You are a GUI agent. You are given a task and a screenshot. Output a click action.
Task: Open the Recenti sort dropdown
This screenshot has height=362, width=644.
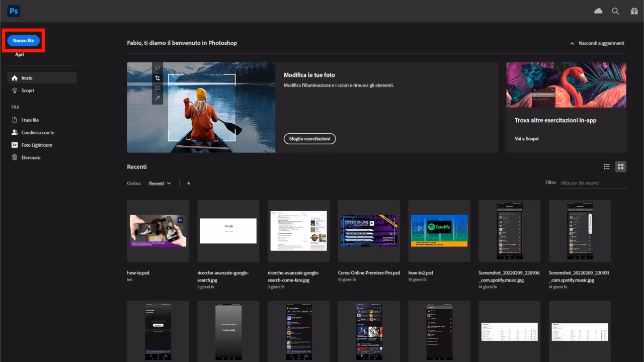point(159,183)
